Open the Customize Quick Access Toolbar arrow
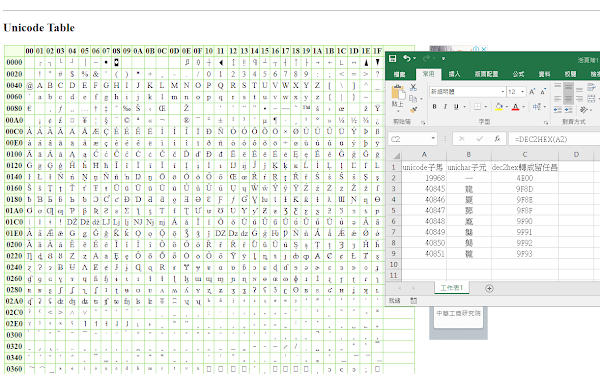Viewport: 600px width, 374px height. tap(443, 59)
